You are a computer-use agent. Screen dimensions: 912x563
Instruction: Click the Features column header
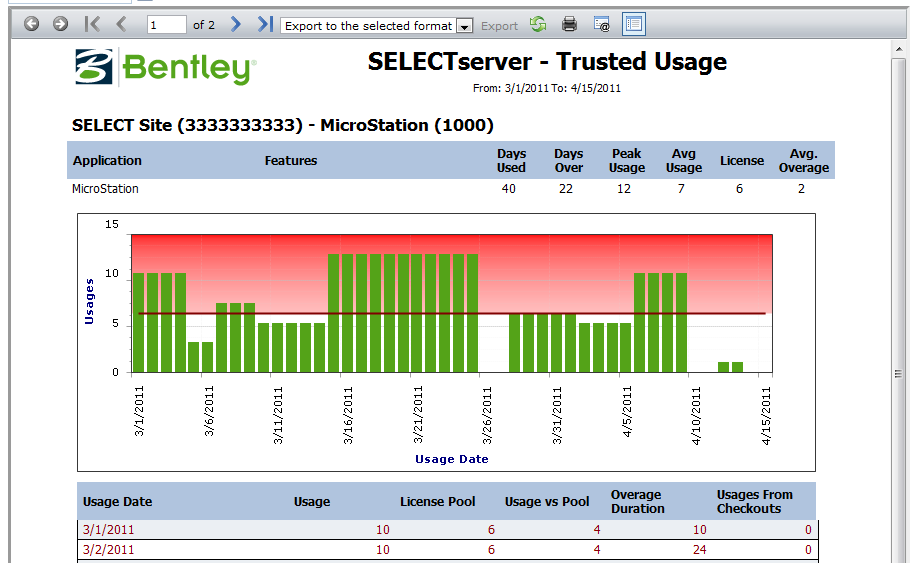point(291,161)
